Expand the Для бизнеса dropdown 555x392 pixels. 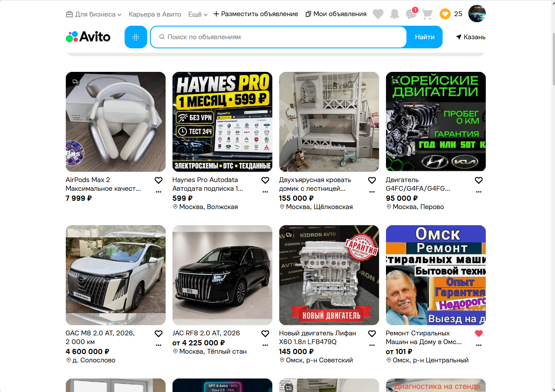[x=94, y=14]
